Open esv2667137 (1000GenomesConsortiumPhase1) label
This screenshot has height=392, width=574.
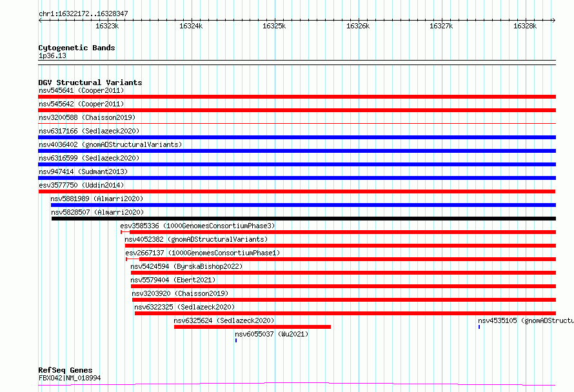(x=203, y=253)
